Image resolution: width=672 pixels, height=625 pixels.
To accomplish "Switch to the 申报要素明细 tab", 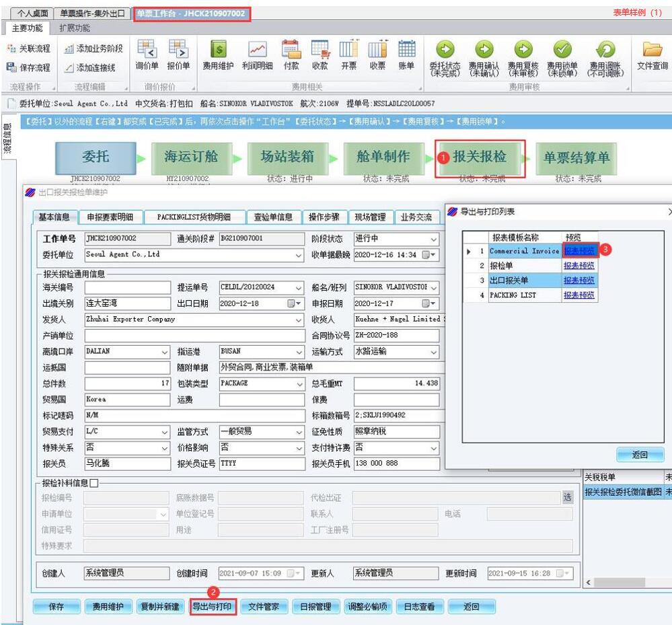I will [x=110, y=217].
